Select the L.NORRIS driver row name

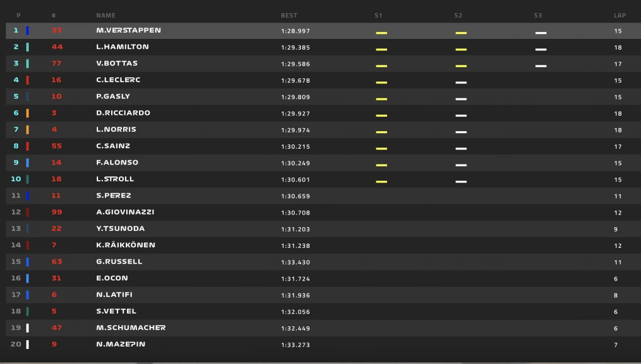116,129
